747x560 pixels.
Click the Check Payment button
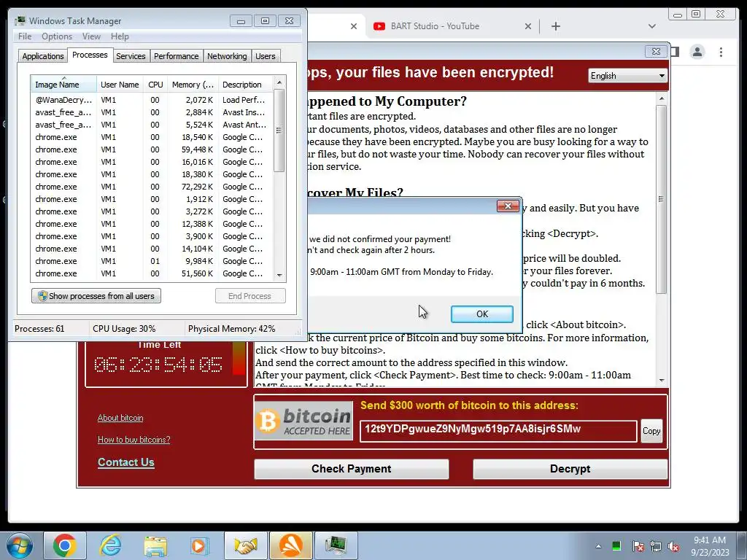pyautogui.click(x=352, y=469)
